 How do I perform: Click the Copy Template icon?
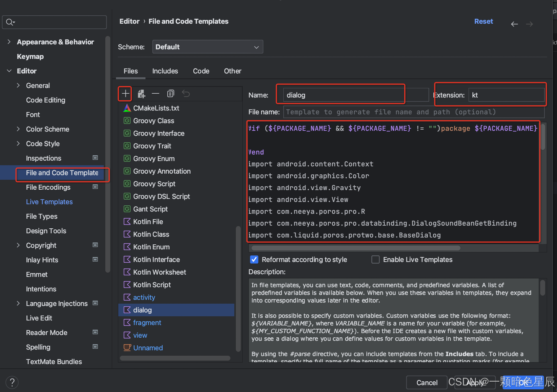coord(171,94)
